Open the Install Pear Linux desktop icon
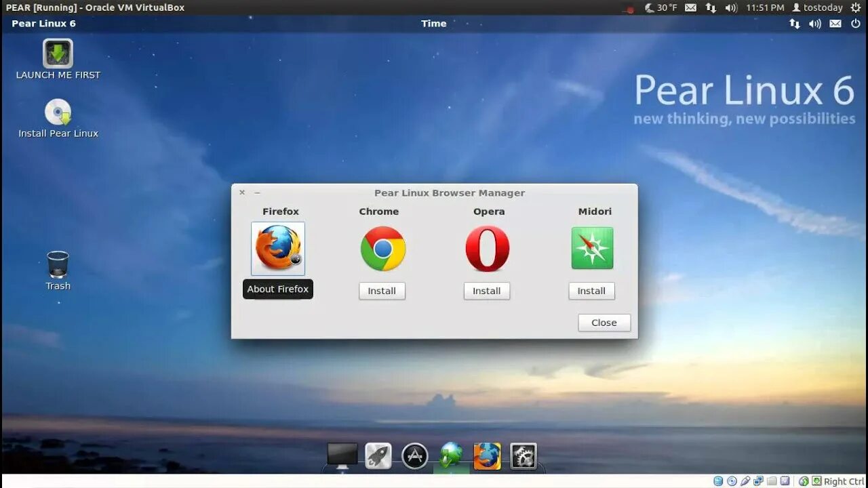The image size is (868, 488). pyautogui.click(x=58, y=113)
